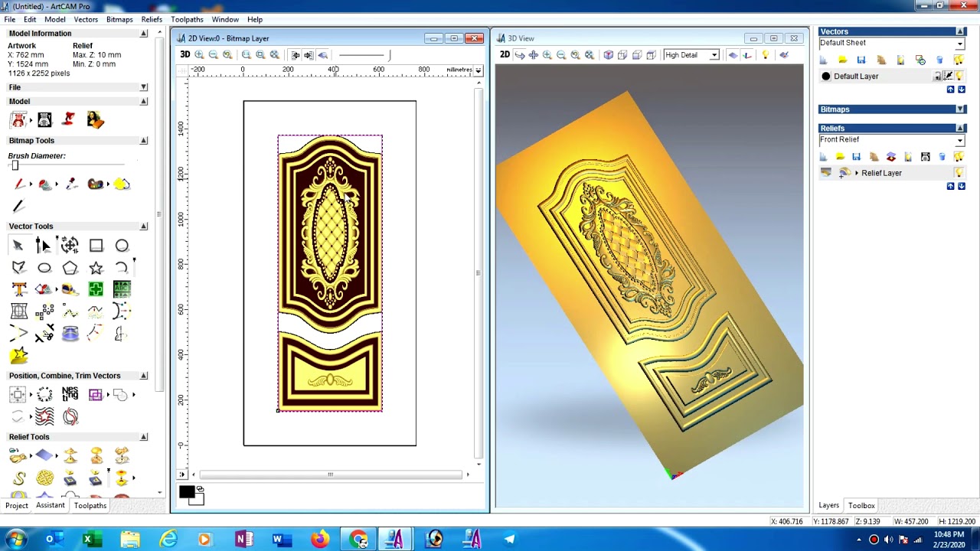Zoom out on the 2D View toolbar
980x551 pixels.
(213, 54)
